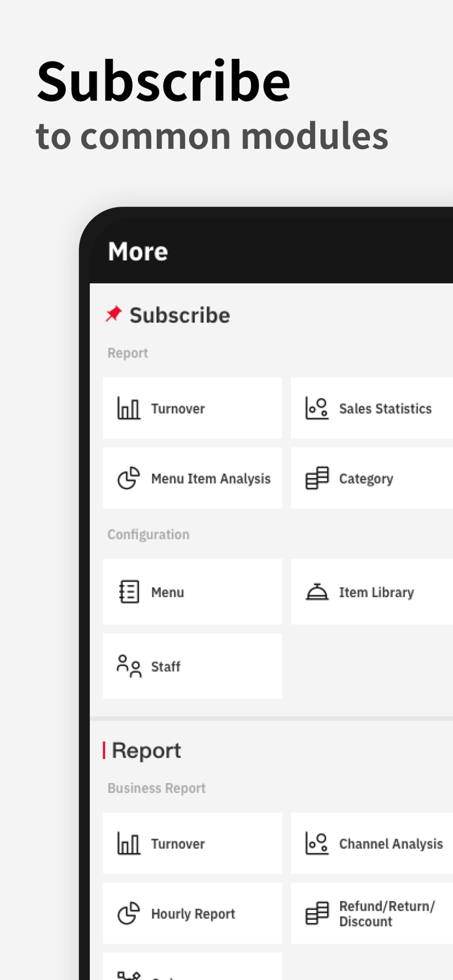453x980 pixels.
Task: Open the Category report tile
Action: coord(372,478)
